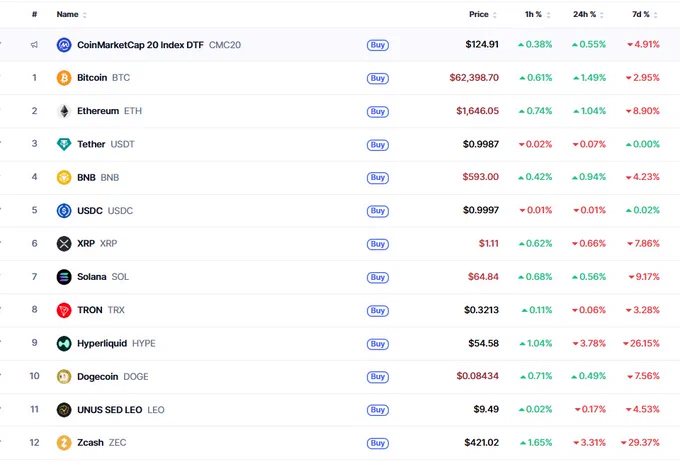The width and height of the screenshot is (680, 462).
Task: Click Buy button for Ethereum
Action: click(378, 111)
